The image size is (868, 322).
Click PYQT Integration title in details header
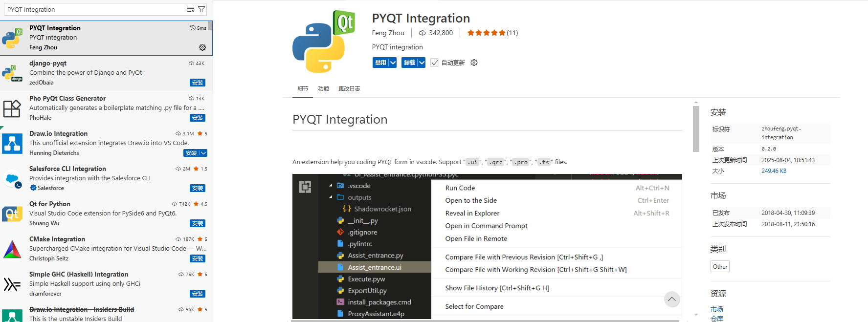(x=421, y=18)
